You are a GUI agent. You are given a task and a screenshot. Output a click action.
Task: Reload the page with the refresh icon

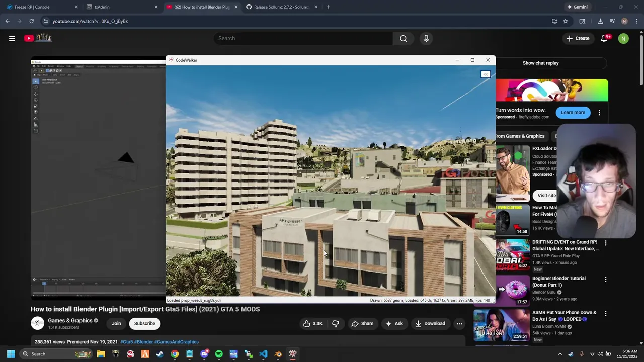point(31,21)
